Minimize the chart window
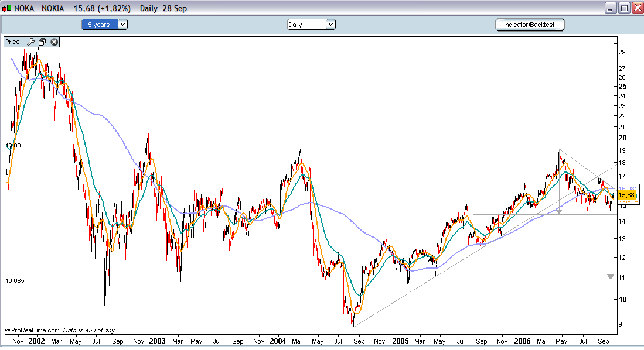 point(611,8)
